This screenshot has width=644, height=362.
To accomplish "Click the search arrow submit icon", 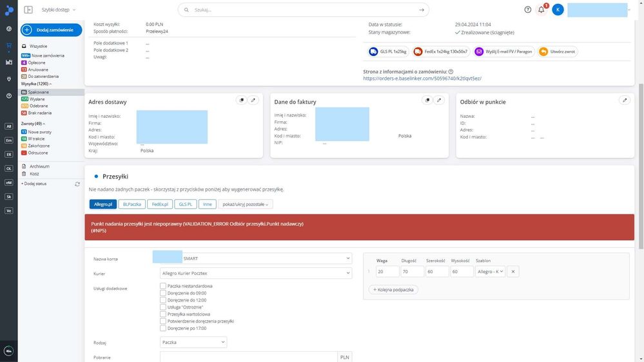I will tap(422, 10).
